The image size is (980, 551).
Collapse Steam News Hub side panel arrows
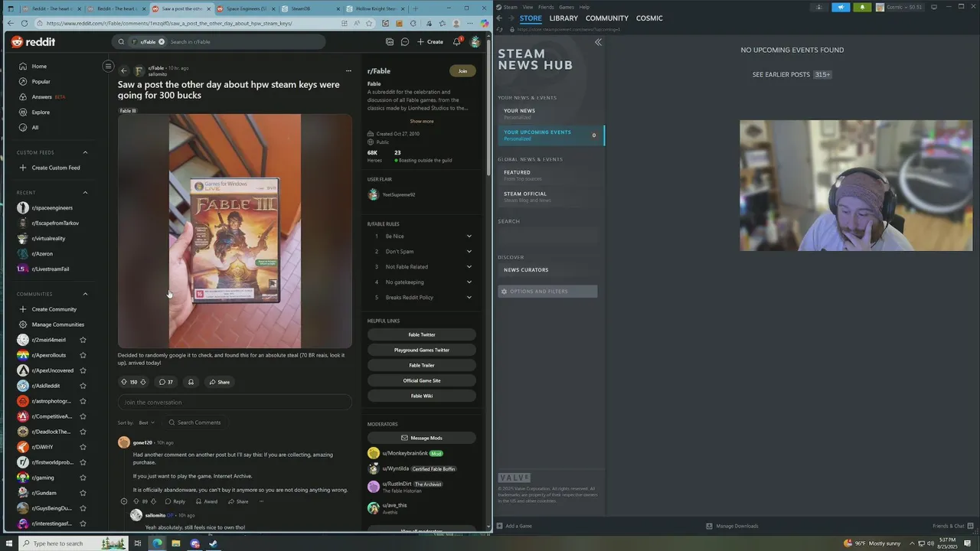[x=598, y=42]
